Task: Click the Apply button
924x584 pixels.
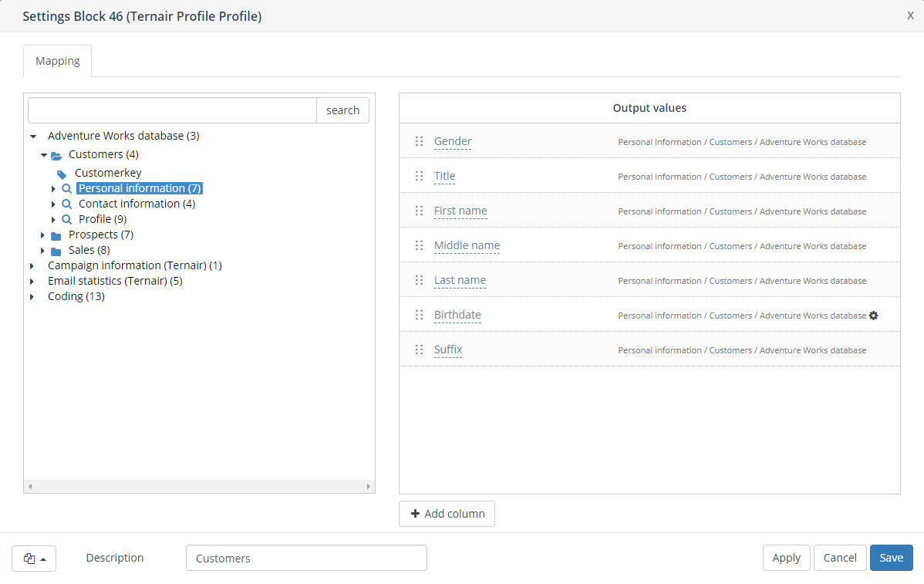Action: 786,558
